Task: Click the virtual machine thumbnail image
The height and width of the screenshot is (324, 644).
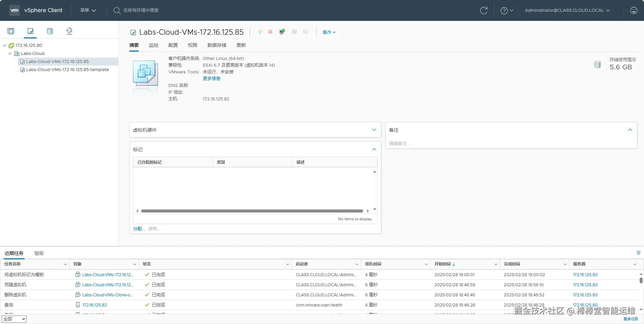Action: tap(146, 73)
